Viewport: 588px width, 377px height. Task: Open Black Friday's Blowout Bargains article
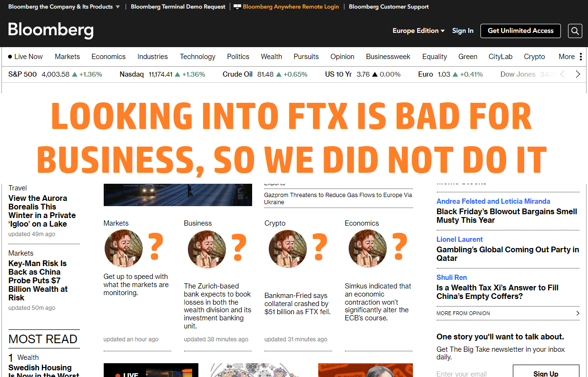507,216
